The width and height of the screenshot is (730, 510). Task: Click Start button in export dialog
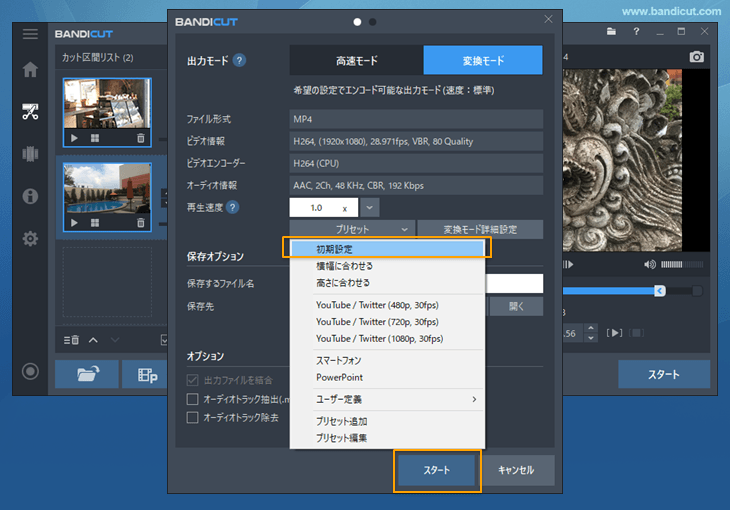437,470
